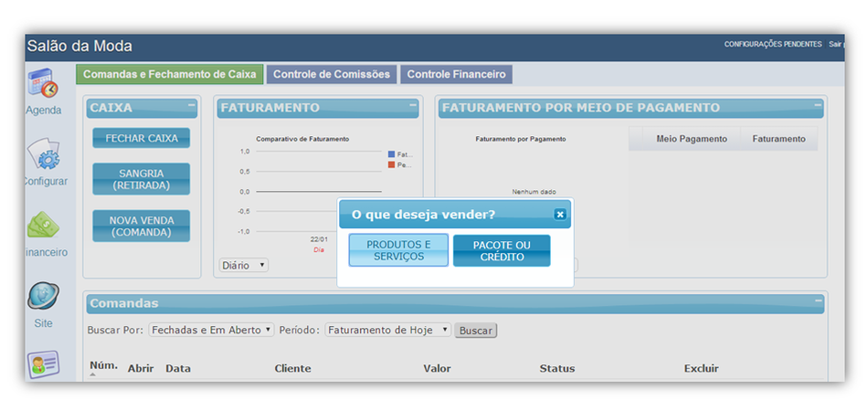Click the Salão da Moda title
The width and height of the screenshot is (868, 410).
click(79, 46)
